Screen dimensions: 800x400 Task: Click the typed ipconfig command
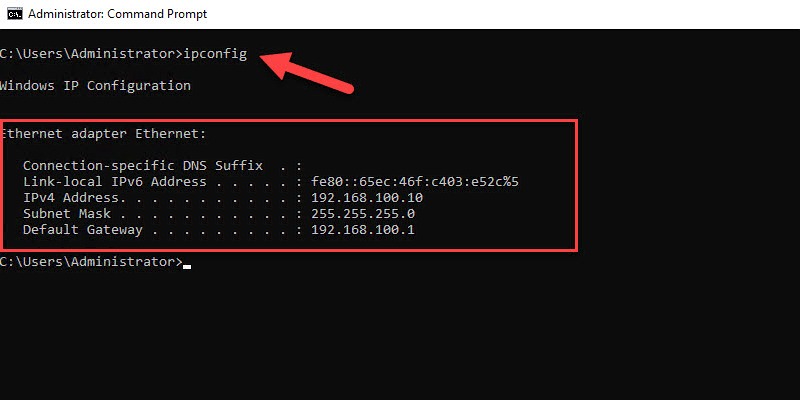tap(215, 54)
